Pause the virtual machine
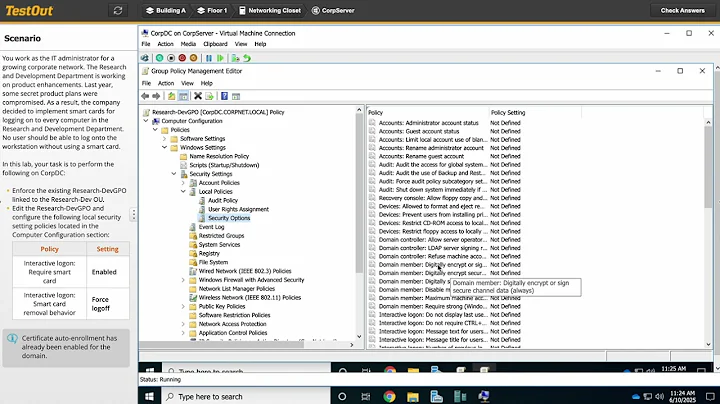720x404 pixels. point(209,58)
